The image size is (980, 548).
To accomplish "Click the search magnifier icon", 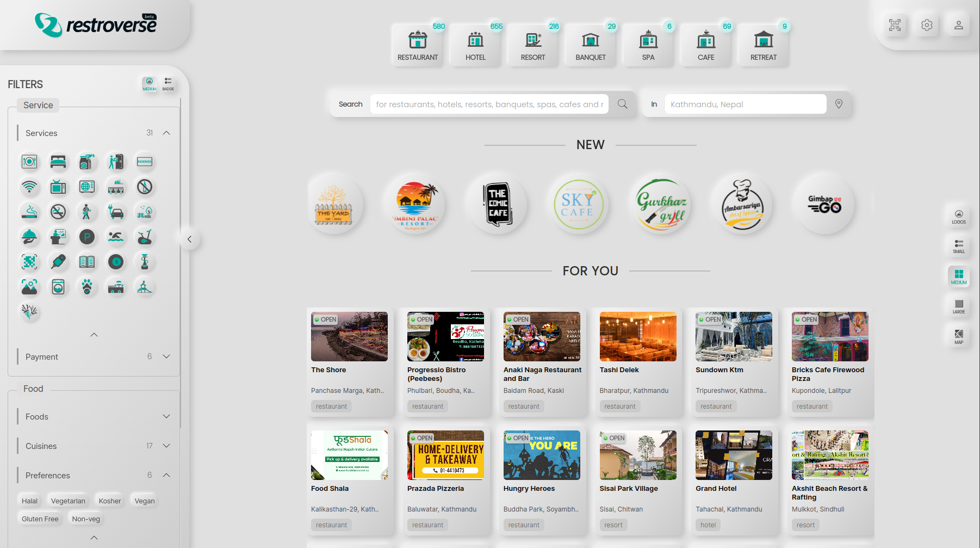I will [x=623, y=104].
